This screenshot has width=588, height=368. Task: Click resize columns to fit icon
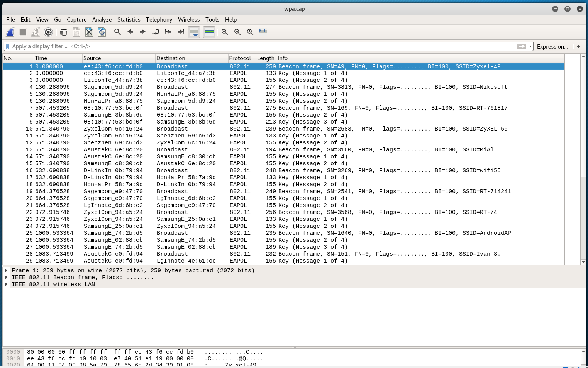point(263,32)
